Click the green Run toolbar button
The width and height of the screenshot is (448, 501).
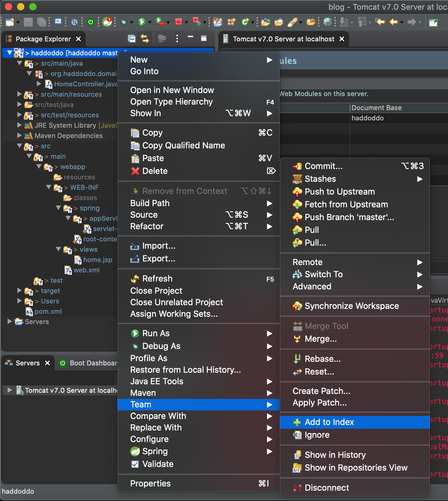point(142,22)
